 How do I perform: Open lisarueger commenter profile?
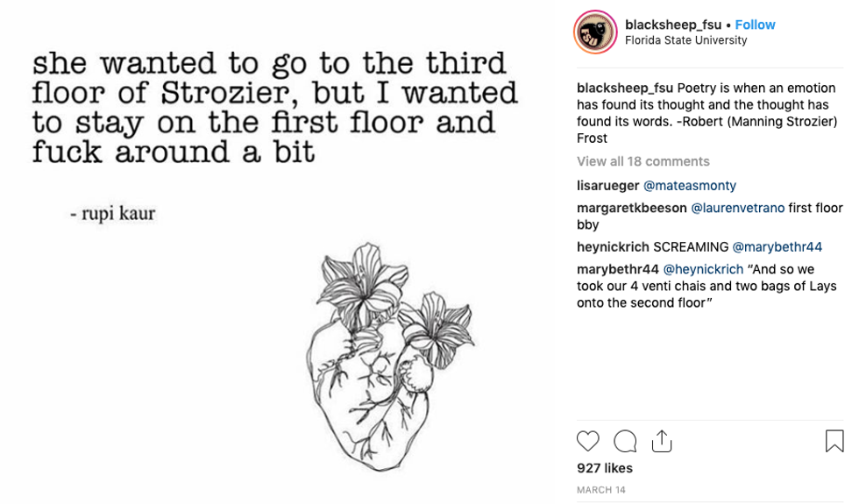click(608, 186)
